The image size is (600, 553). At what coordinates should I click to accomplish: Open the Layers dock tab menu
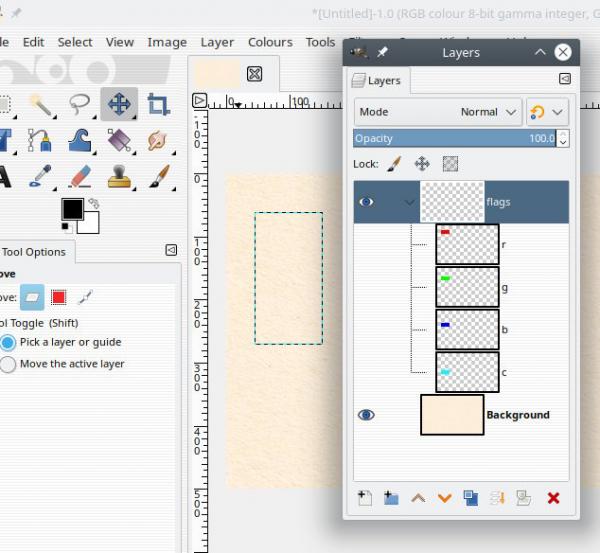tap(565, 79)
